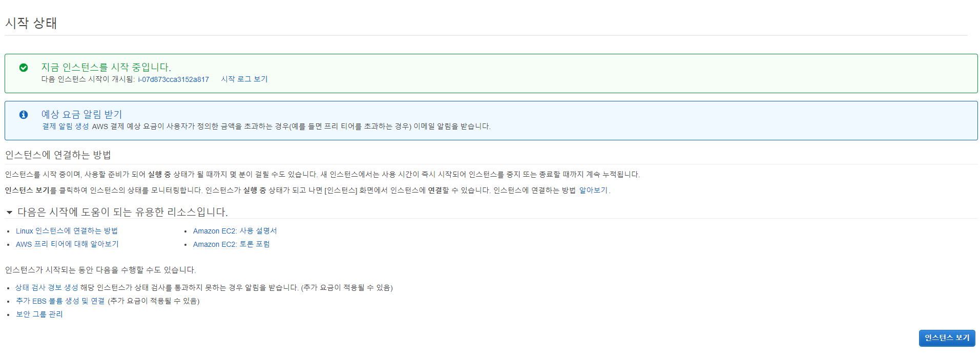Click the 상태 검사 경보 생성 link
This screenshot has width=980, height=359.
pos(47,288)
